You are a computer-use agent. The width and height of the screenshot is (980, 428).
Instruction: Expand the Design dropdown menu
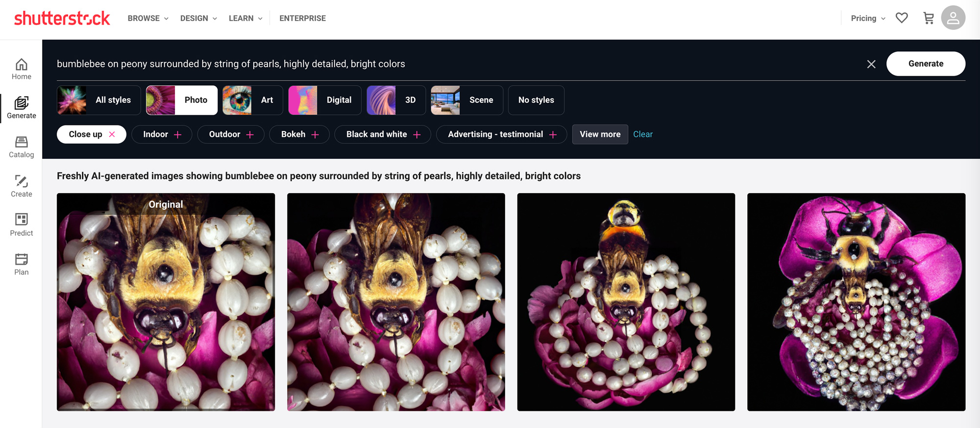point(198,18)
